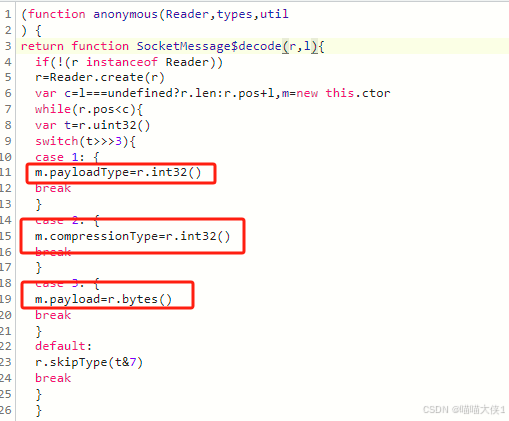Screen dimensions: 509x421
Task: Click 'default:' on line 22
Action: (x=63, y=346)
